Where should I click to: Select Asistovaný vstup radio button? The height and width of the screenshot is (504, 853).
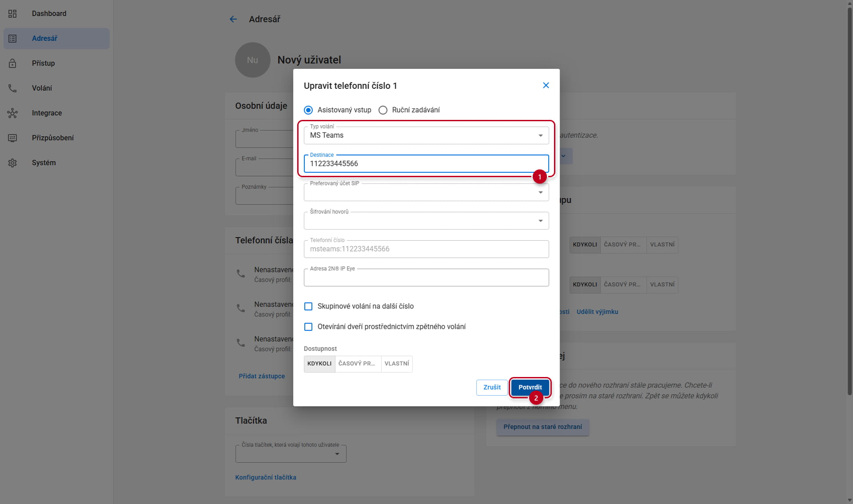[x=308, y=110]
